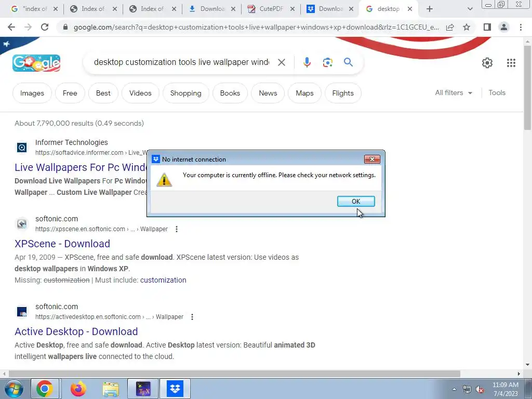This screenshot has height=399, width=532.
Task: Open Google quick settings gear
Action: [x=487, y=63]
